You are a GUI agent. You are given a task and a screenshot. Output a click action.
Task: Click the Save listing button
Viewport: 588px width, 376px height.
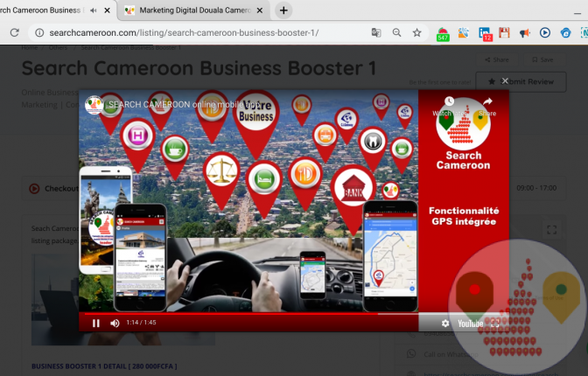(x=543, y=59)
